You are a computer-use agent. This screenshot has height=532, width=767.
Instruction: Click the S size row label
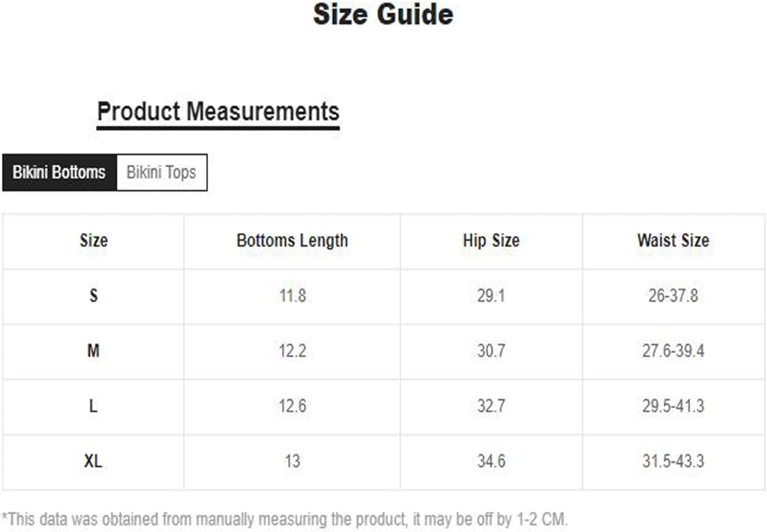pyautogui.click(x=93, y=296)
